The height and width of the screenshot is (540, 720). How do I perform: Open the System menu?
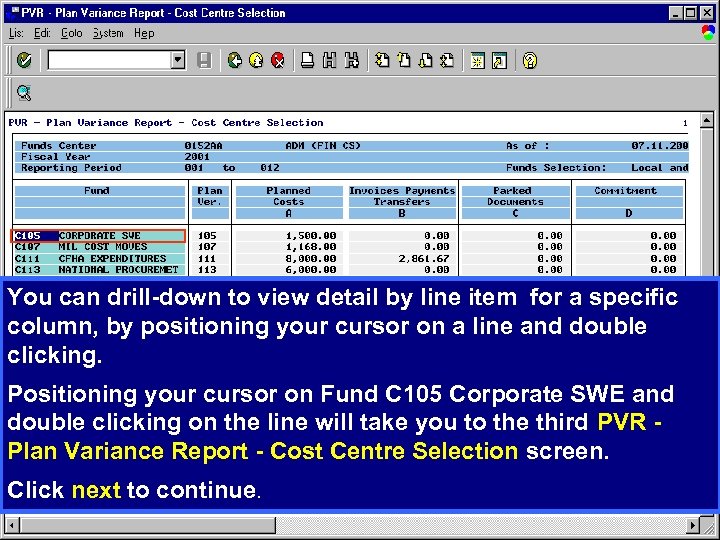pos(108,34)
